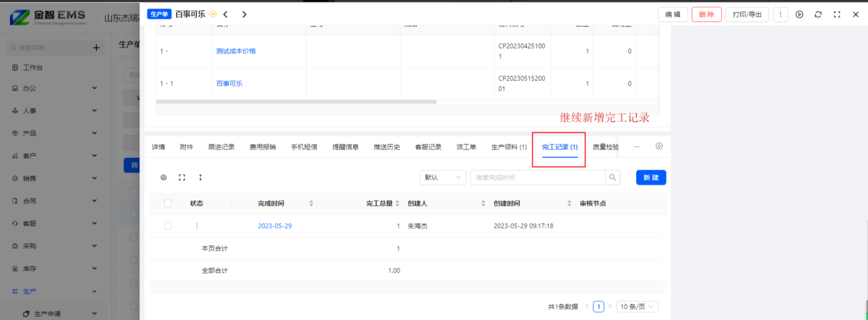Switch to the 附件 tab
Viewport: 868px width, 320px height.
pos(187,147)
